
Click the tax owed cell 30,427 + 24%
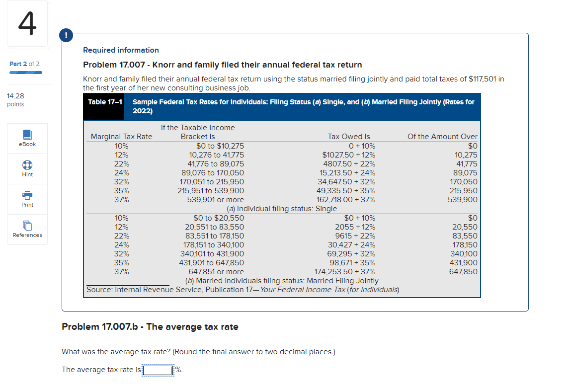(x=351, y=245)
